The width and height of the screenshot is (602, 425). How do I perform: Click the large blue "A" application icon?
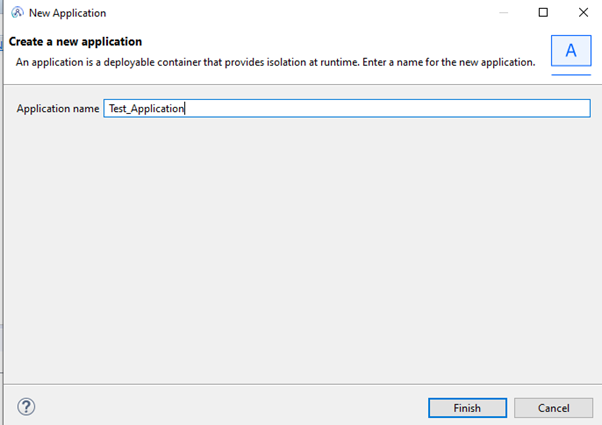click(x=571, y=51)
